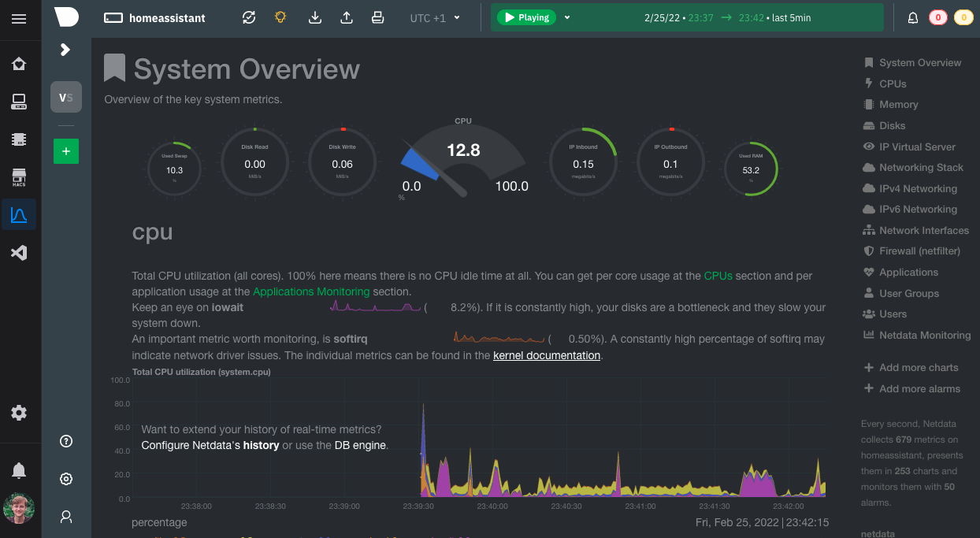
Task: Go to Netdata Monitoring section
Action: click(917, 335)
